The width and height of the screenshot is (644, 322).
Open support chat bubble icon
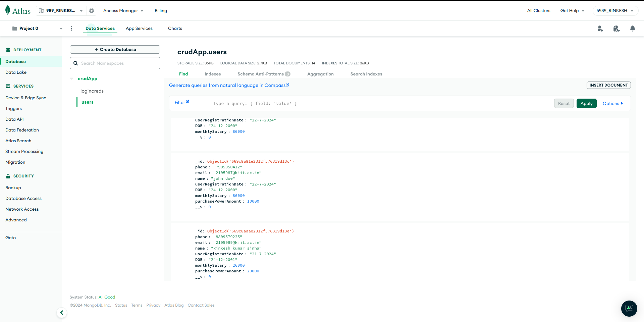click(x=629, y=308)
